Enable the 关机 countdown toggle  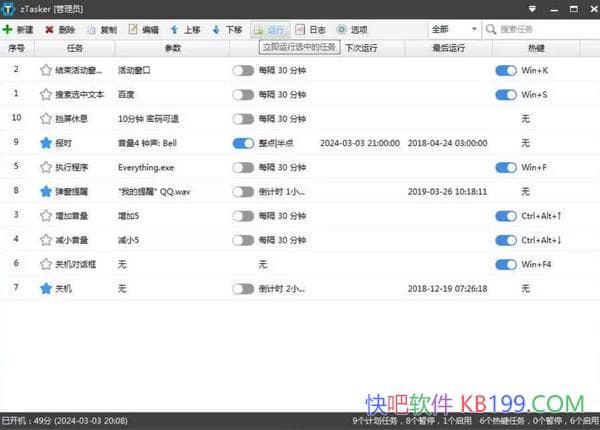pos(243,288)
